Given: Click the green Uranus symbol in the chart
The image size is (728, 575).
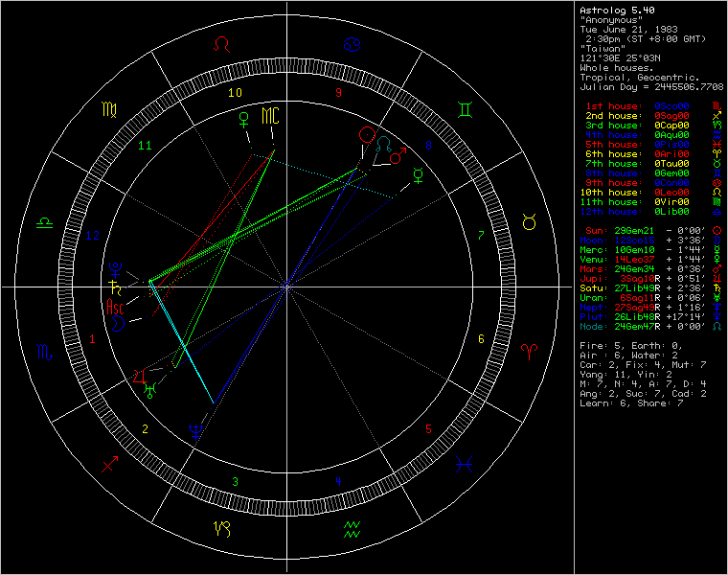Looking at the screenshot, I should [x=149, y=391].
